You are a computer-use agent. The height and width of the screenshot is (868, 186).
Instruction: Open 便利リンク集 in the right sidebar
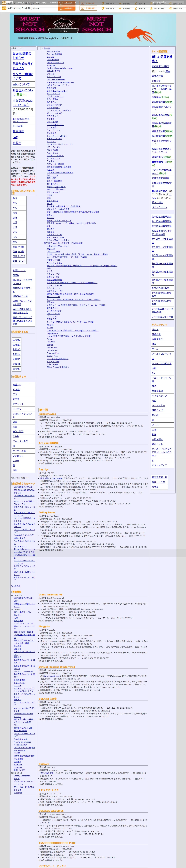[158, 482]
